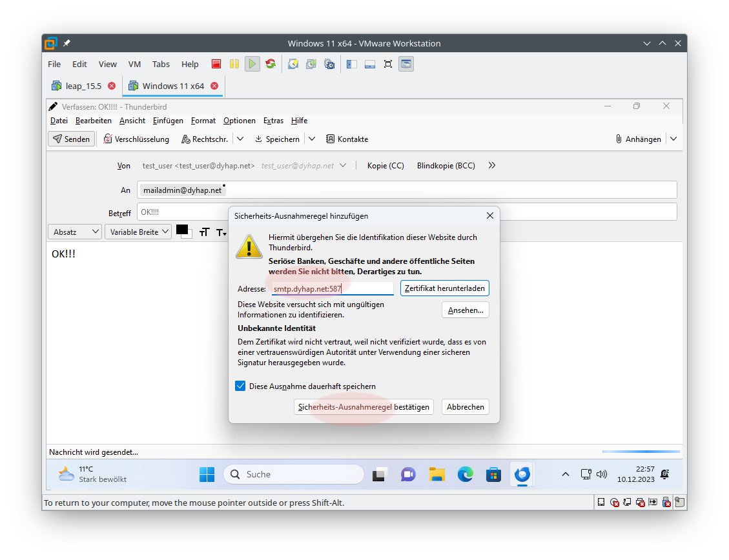Open the Optionen menu

point(240,120)
